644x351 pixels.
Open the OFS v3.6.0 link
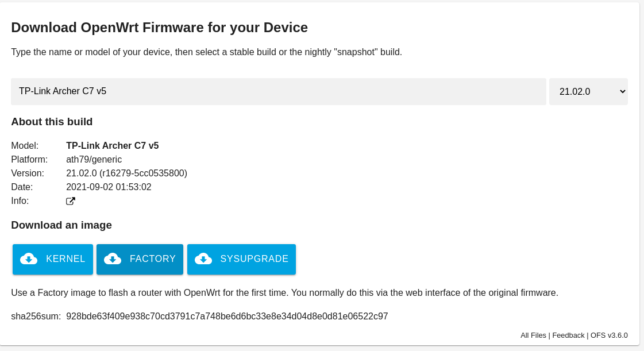pyautogui.click(x=609, y=335)
